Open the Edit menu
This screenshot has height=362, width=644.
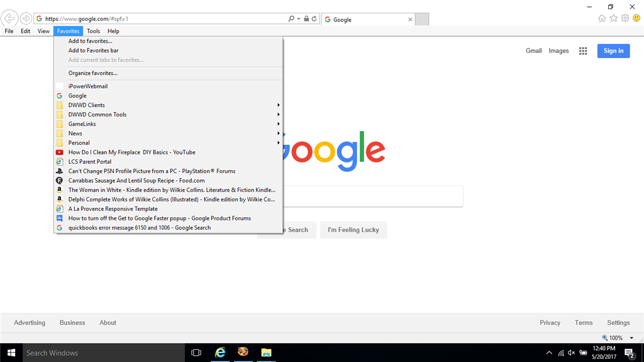pyautogui.click(x=25, y=31)
